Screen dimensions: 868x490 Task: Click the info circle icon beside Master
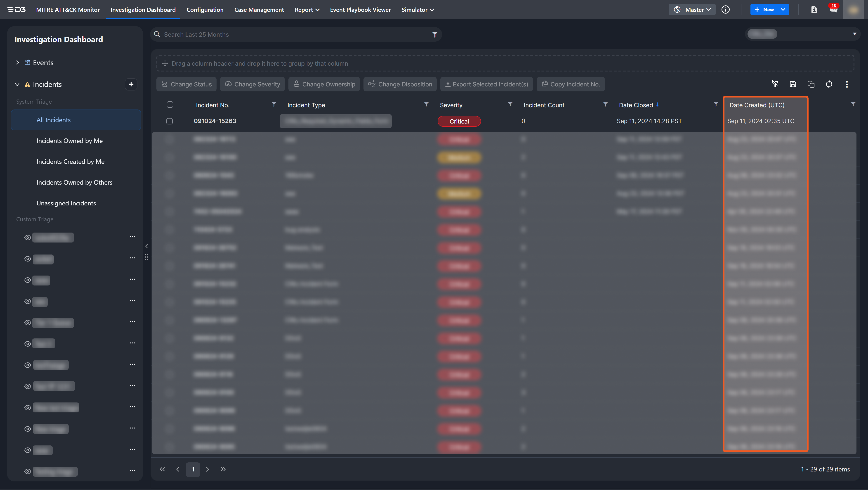click(725, 10)
